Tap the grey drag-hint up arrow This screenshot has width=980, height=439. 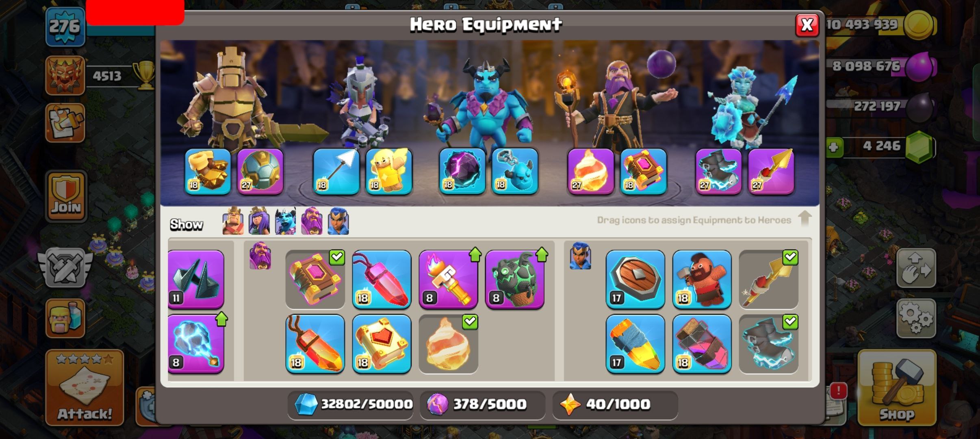click(x=805, y=218)
